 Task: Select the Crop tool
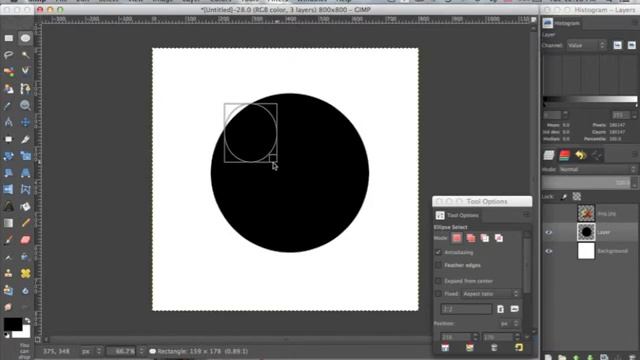25,139
